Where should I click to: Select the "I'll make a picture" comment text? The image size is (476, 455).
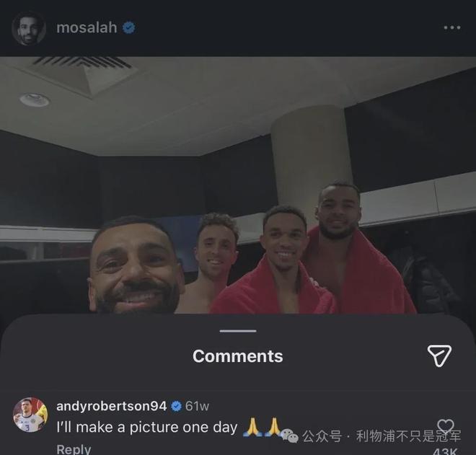click(147, 428)
